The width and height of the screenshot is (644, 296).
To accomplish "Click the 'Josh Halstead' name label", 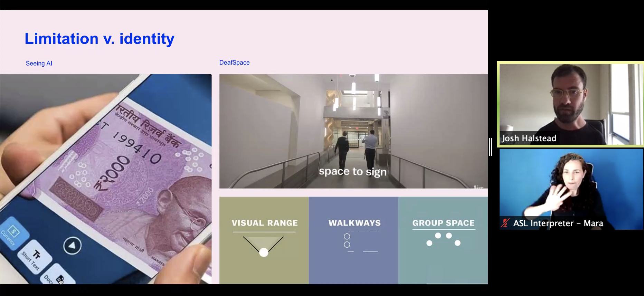I will (529, 138).
